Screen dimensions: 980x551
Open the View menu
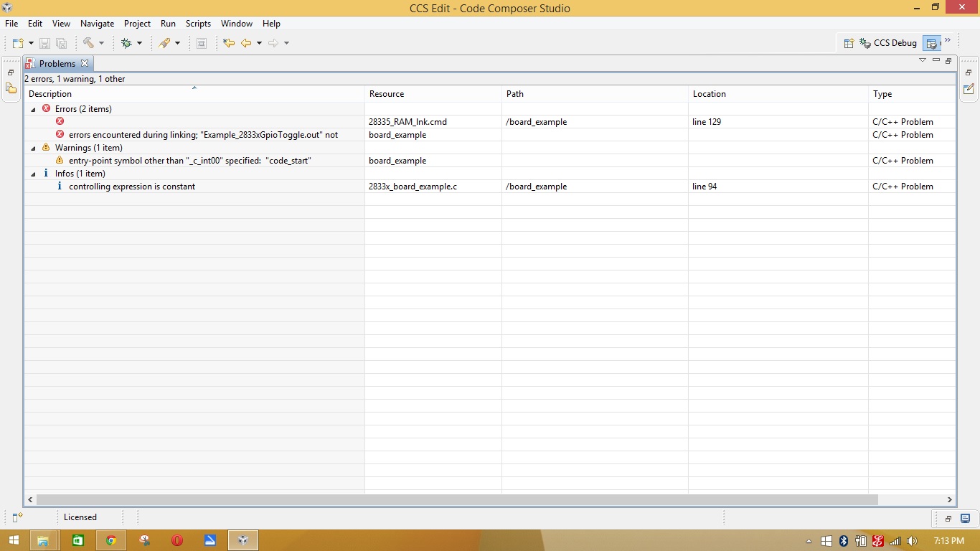61,24
